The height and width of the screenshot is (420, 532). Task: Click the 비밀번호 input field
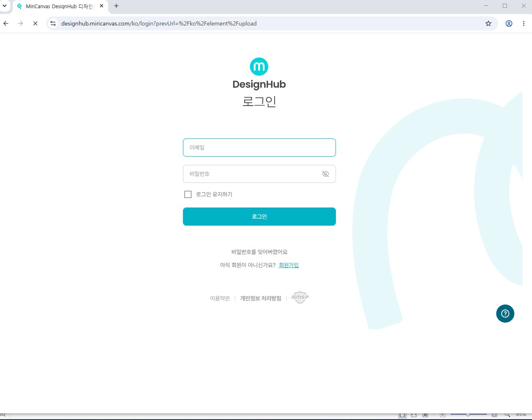[259, 174]
